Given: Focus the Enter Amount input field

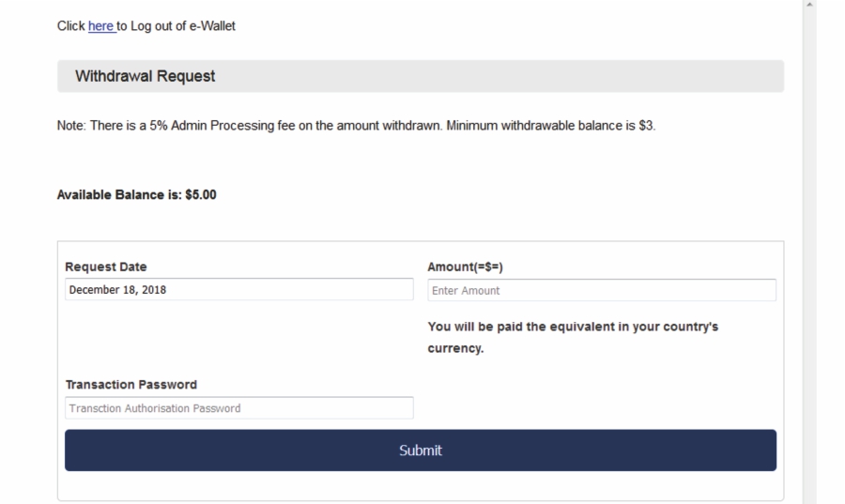Looking at the screenshot, I should (601, 290).
